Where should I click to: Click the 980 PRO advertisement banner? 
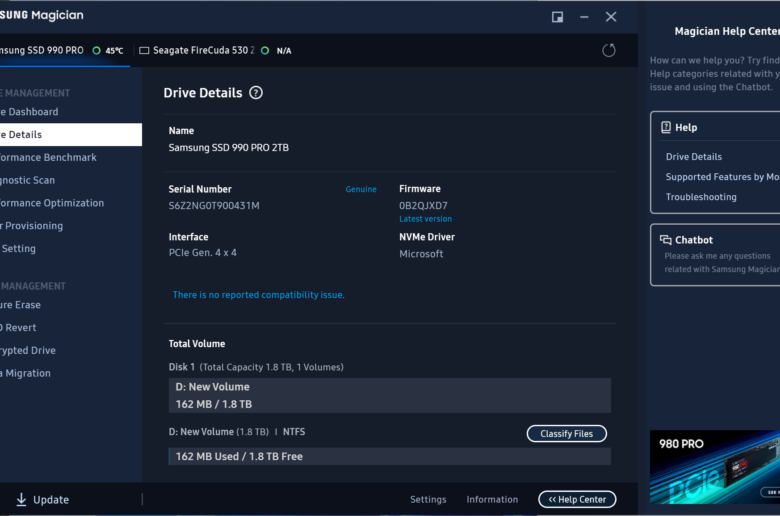coord(715,467)
